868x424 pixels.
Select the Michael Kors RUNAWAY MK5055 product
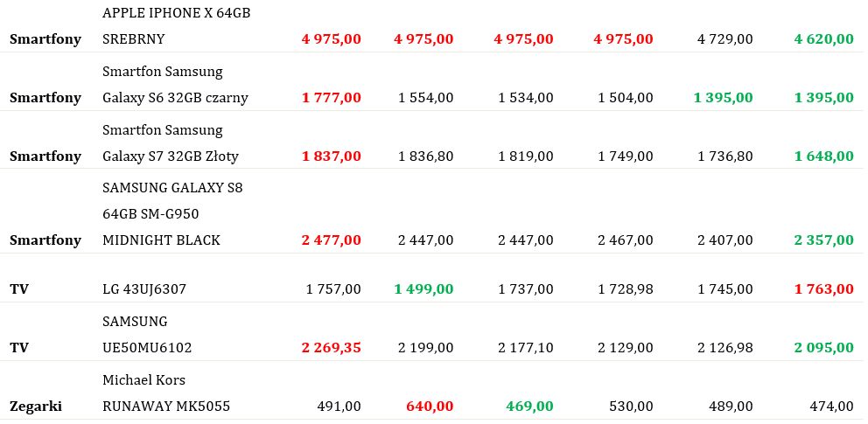click(166, 393)
